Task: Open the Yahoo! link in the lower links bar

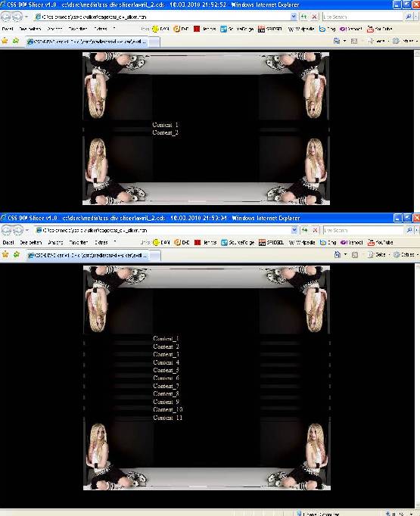Action: (x=352, y=243)
